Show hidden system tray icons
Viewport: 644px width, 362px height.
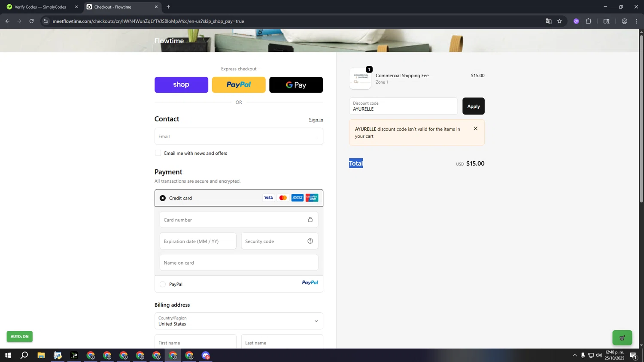coord(574,356)
